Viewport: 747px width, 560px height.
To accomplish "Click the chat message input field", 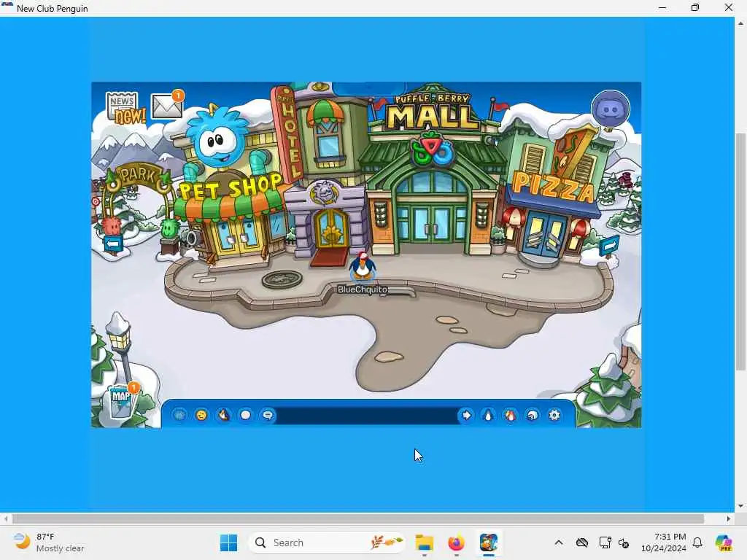I will point(367,415).
